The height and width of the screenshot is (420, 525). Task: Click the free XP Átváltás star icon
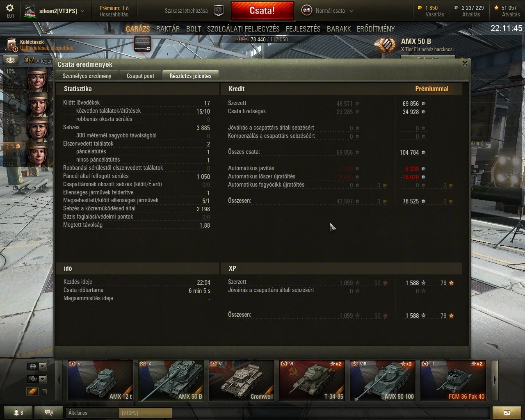click(497, 8)
